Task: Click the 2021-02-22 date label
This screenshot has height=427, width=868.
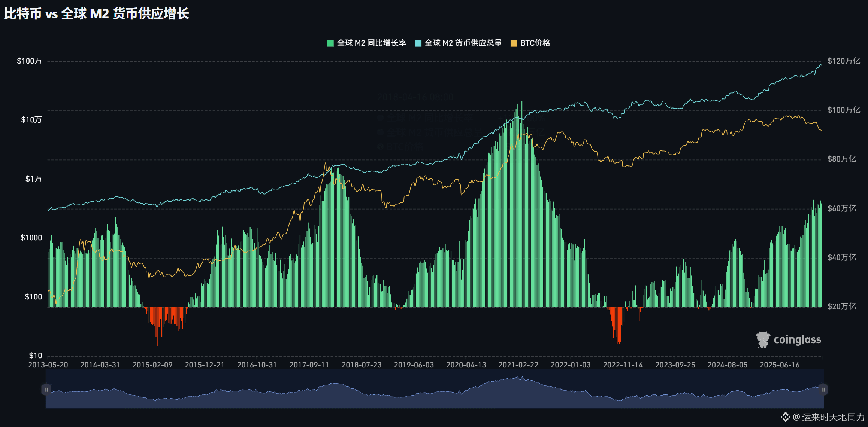Action: (518, 365)
